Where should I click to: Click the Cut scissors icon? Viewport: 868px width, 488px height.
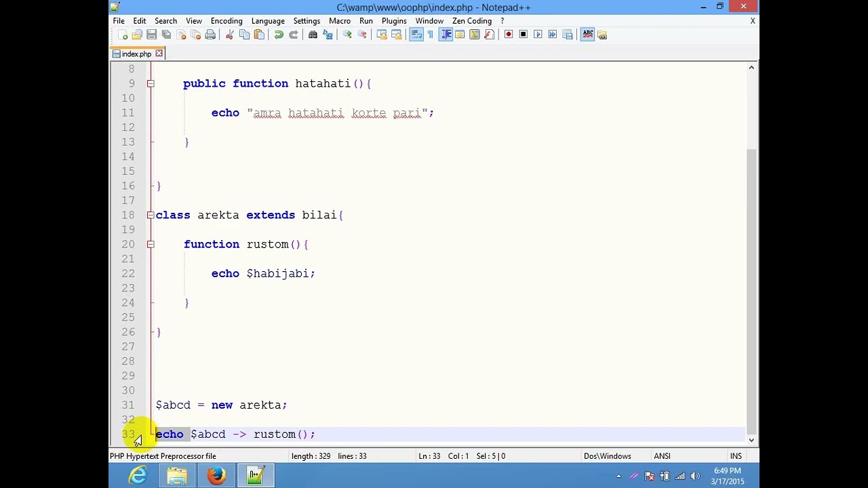[229, 35]
